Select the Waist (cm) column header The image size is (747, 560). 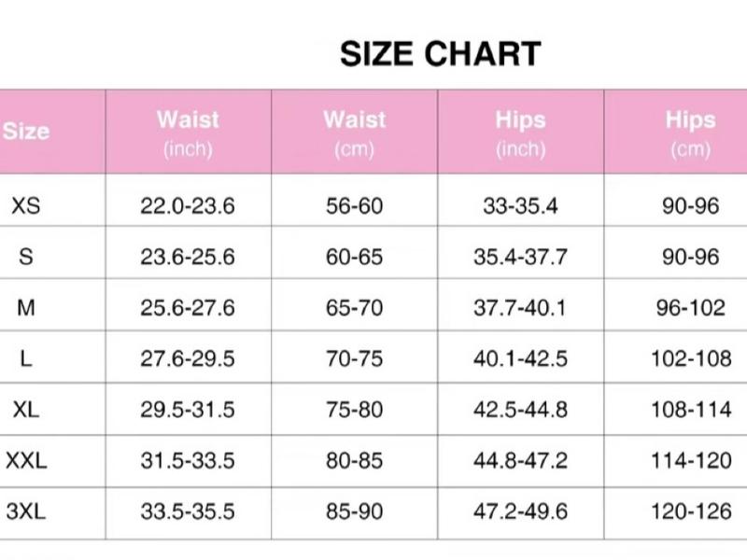tap(354, 133)
